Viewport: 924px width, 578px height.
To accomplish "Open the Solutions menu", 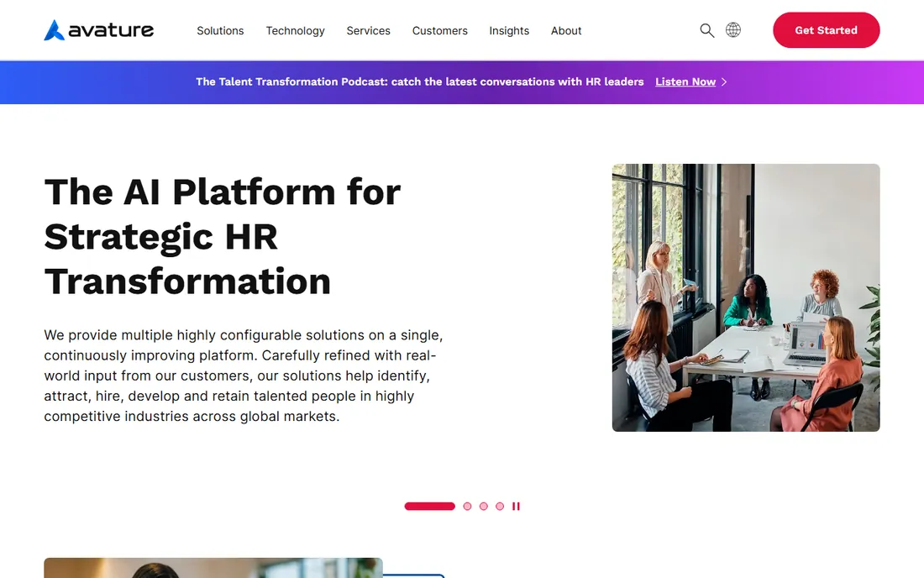I will coord(220,30).
